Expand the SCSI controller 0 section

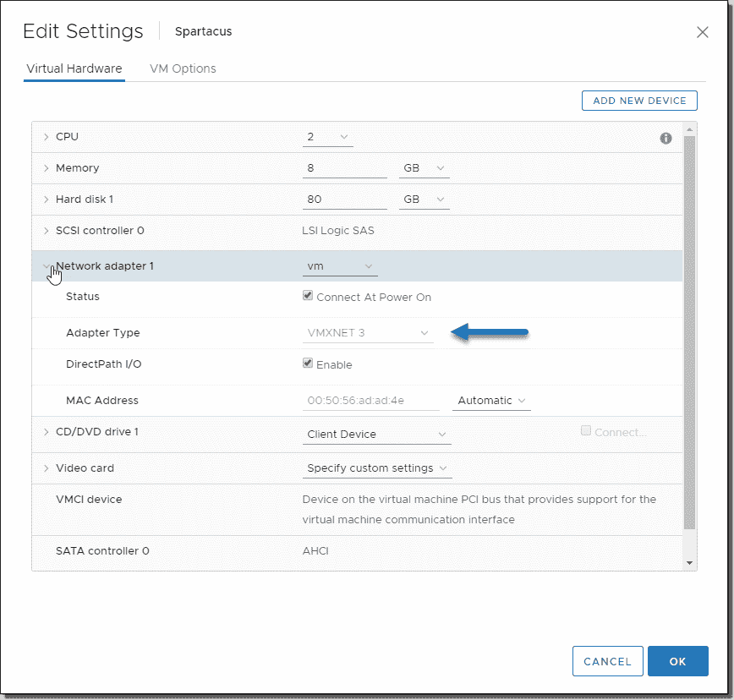47,230
